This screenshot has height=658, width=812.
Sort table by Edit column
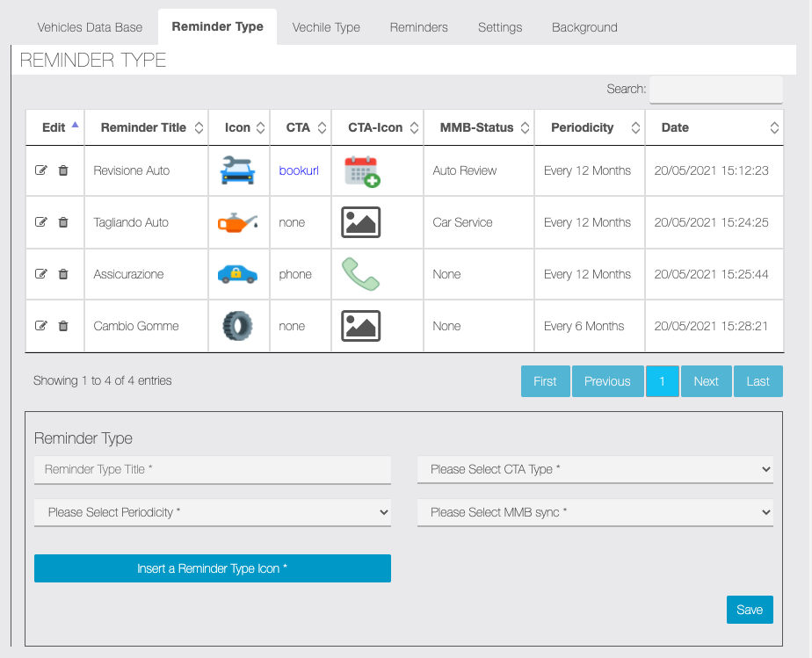click(54, 127)
